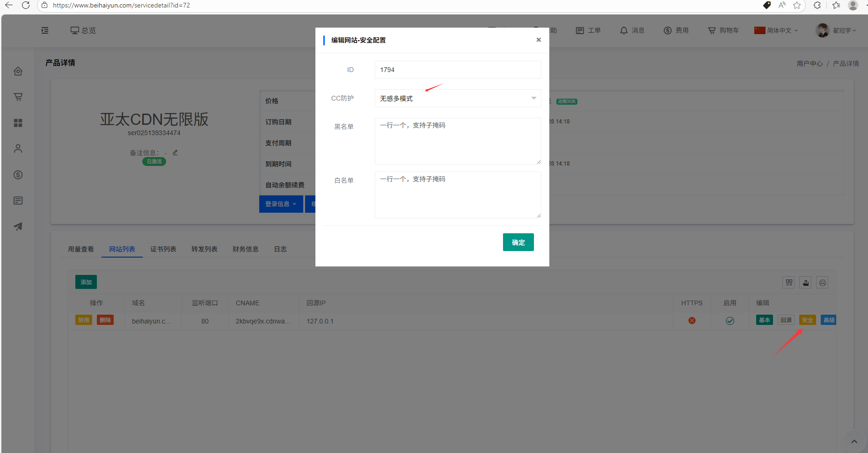
Task: Switch to the 用量查看 tab
Action: 81,249
